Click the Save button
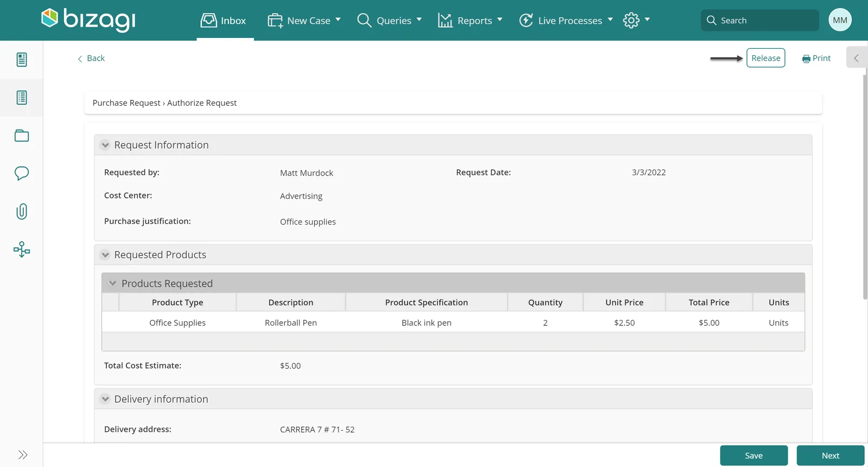The width and height of the screenshot is (868, 467). (x=754, y=456)
